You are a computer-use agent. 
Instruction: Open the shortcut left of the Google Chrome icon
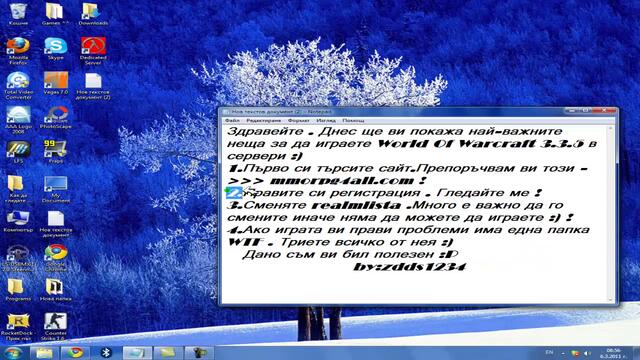(x=18, y=258)
